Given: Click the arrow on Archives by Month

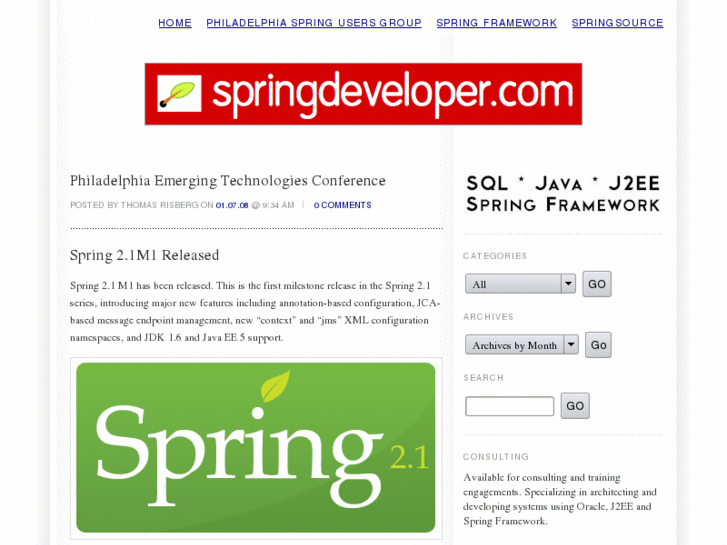Looking at the screenshot, I should (x=571, y=345).
